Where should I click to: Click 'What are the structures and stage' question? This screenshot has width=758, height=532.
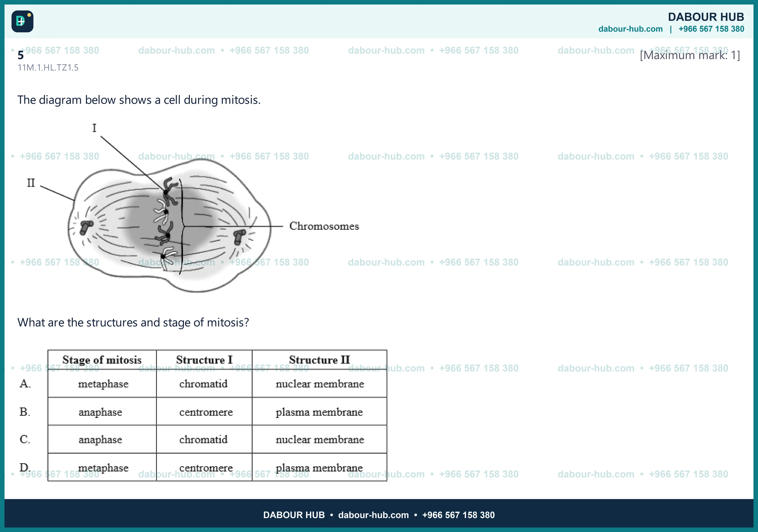pyautogui.click(x=133, y=323)
